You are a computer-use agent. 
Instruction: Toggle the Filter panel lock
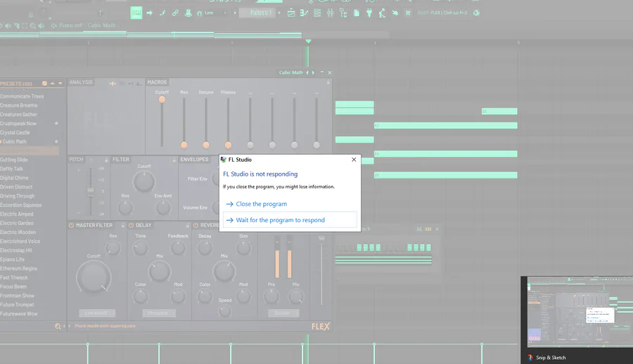[x=174, y=160]
